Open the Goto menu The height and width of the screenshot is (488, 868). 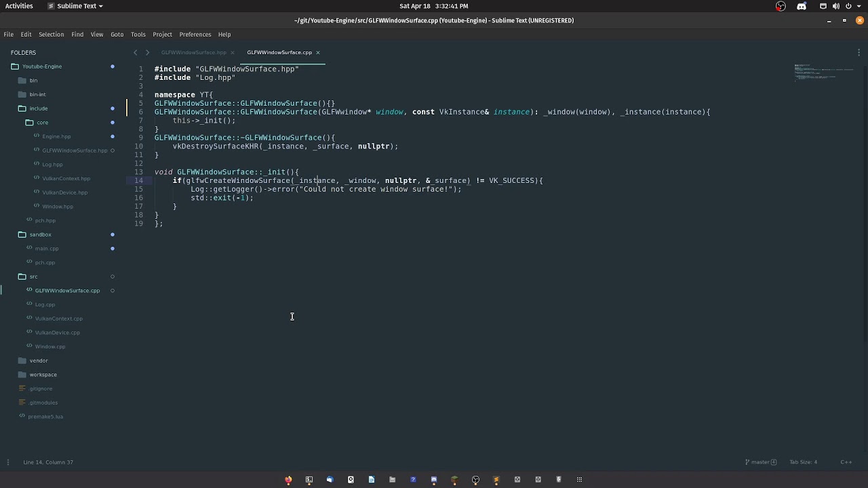(117, 35)
